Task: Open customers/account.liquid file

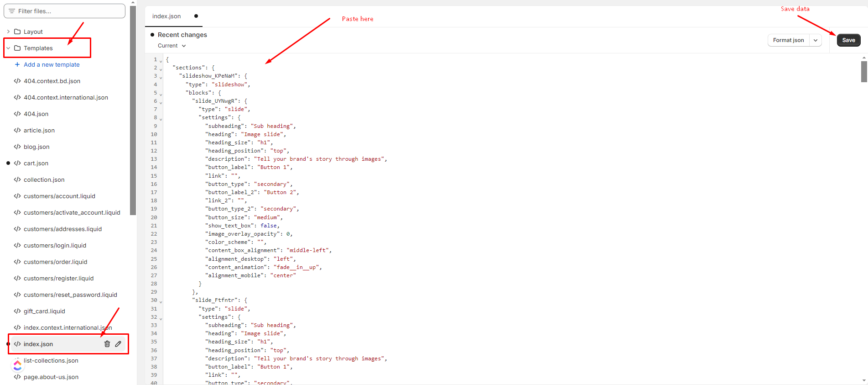Action: point(59,196)
